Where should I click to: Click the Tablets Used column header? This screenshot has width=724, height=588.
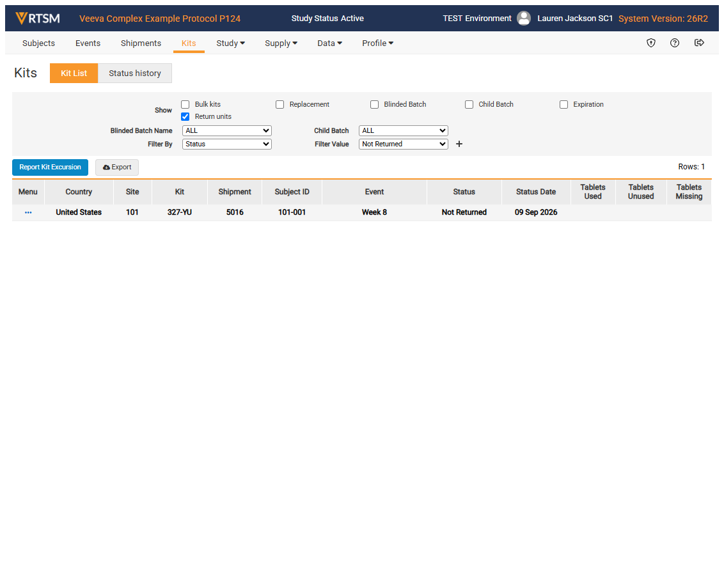pos(593,192)
